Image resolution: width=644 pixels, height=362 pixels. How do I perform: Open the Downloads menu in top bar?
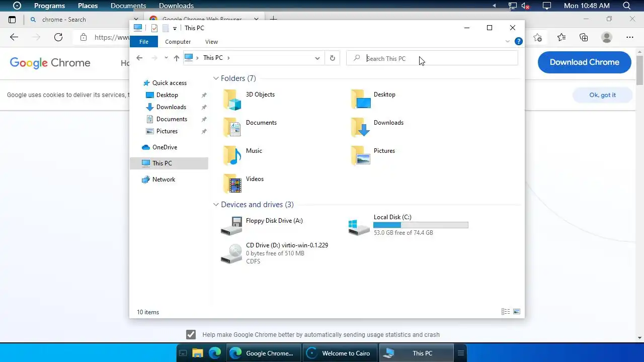coord(176,6)
